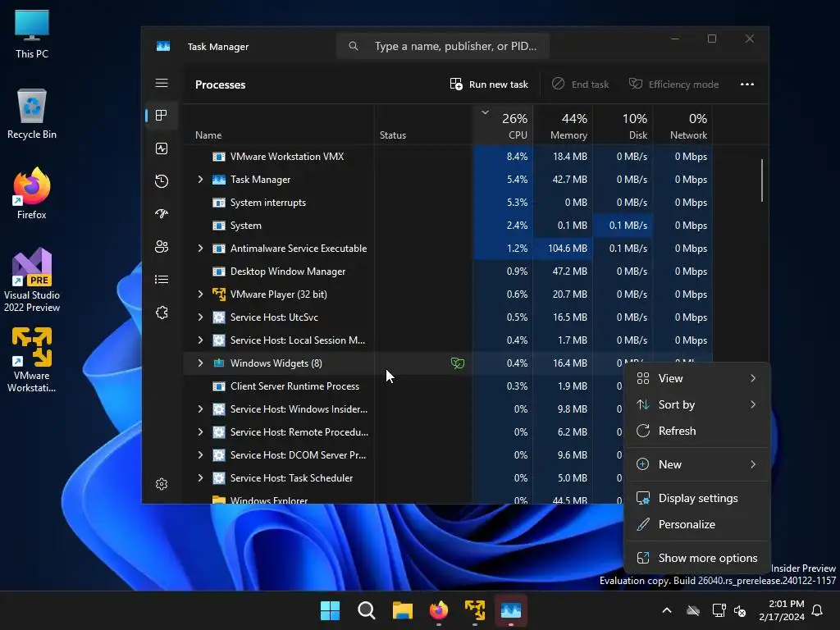Select Client Server Runtime Process row
840x630 pixels.
click(404, 386)
